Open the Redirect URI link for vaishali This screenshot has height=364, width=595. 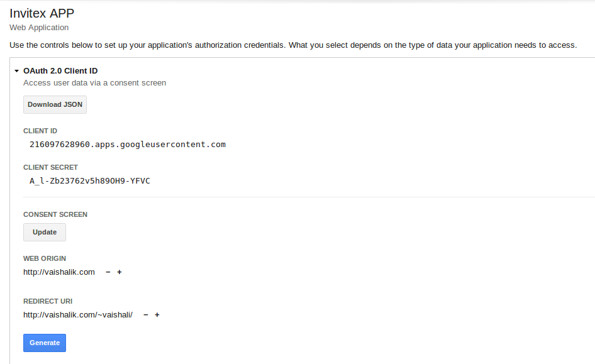point(78,314)
